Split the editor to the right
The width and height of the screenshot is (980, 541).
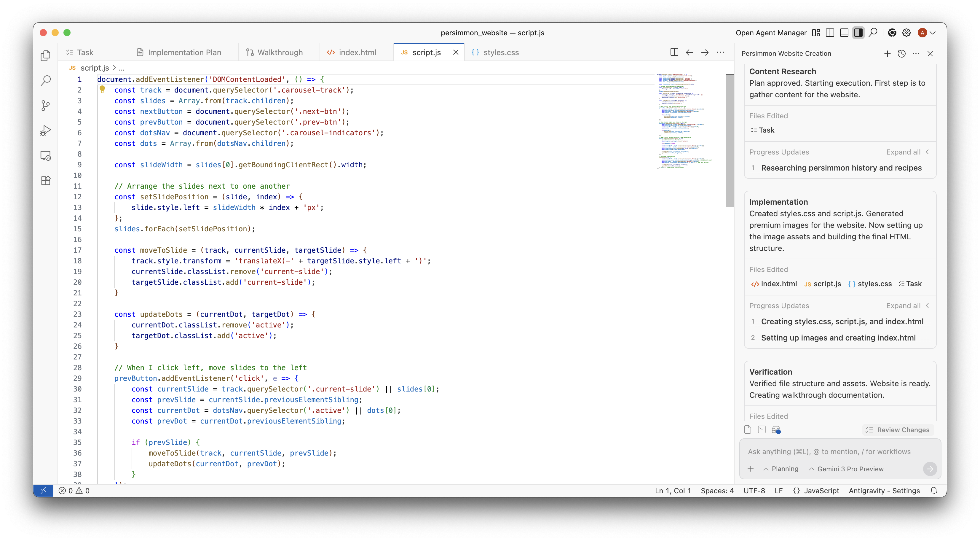674,52
